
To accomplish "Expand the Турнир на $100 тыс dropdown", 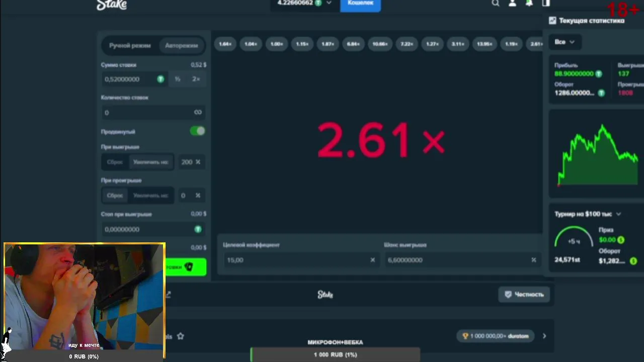I will [618, 214].
